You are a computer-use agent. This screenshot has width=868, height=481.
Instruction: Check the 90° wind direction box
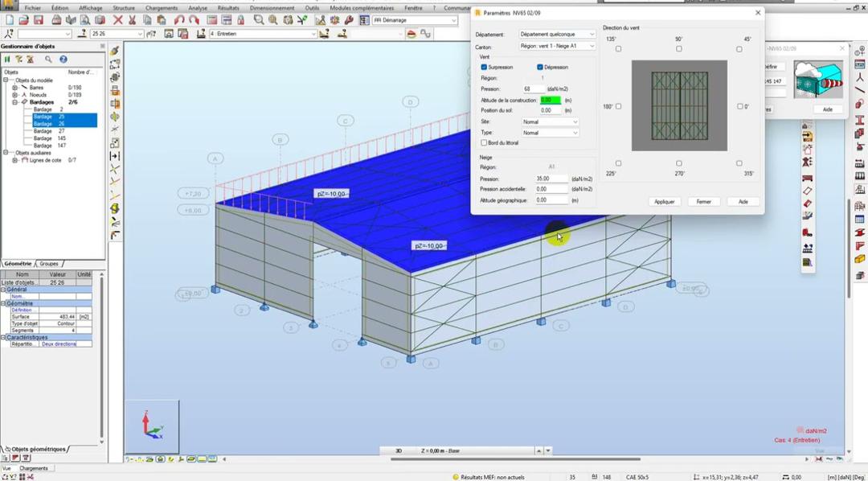click(x=678, y=49)
